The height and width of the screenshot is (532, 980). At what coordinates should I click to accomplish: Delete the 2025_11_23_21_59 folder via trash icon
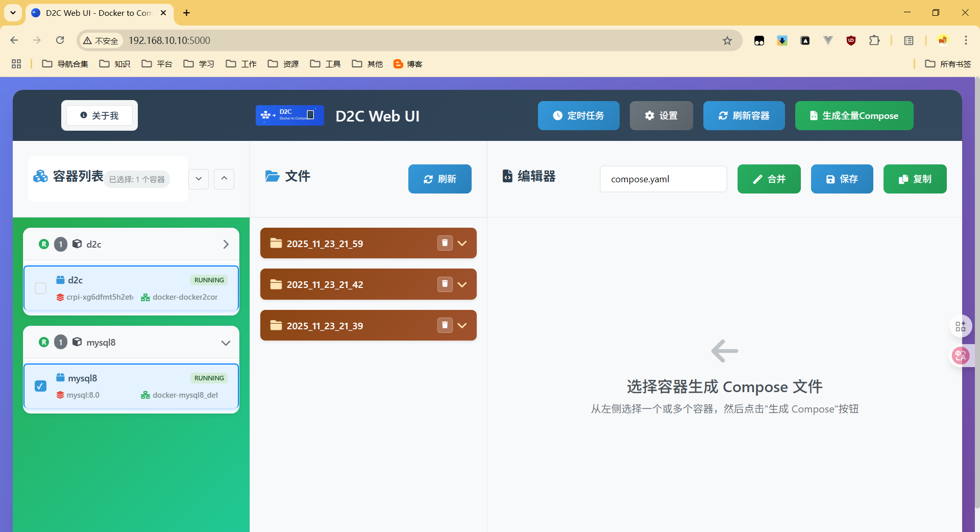pyautogui.click(x=445, y=243)
